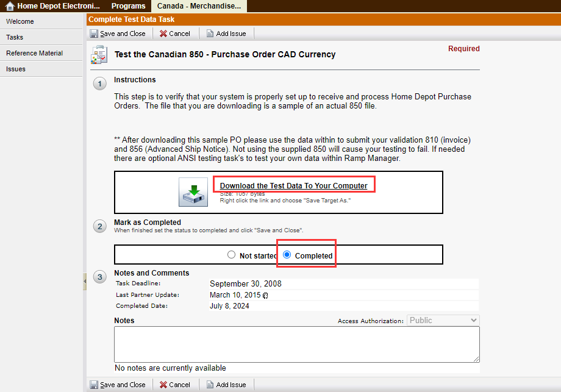Click the resize grip of the Notes box
Image resolution: width=561 pixels, height=392 pixels.
click(x=476, y=359)
